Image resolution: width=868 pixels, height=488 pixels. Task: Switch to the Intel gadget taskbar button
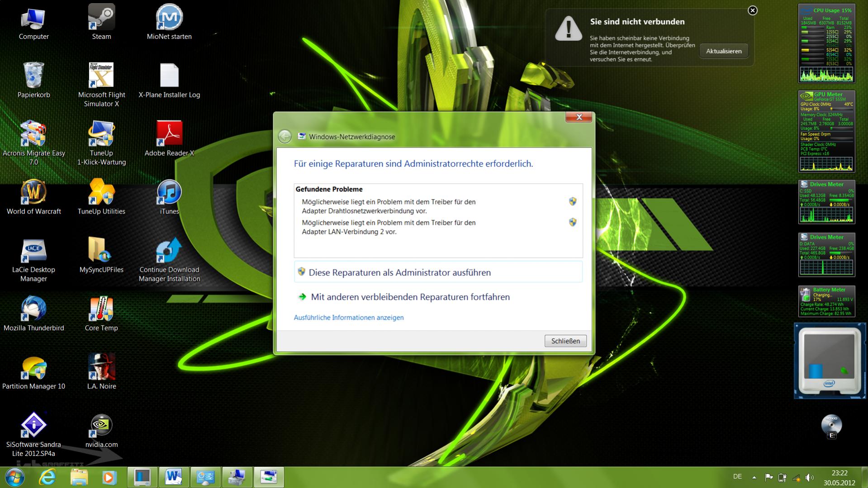pos(142,477)
